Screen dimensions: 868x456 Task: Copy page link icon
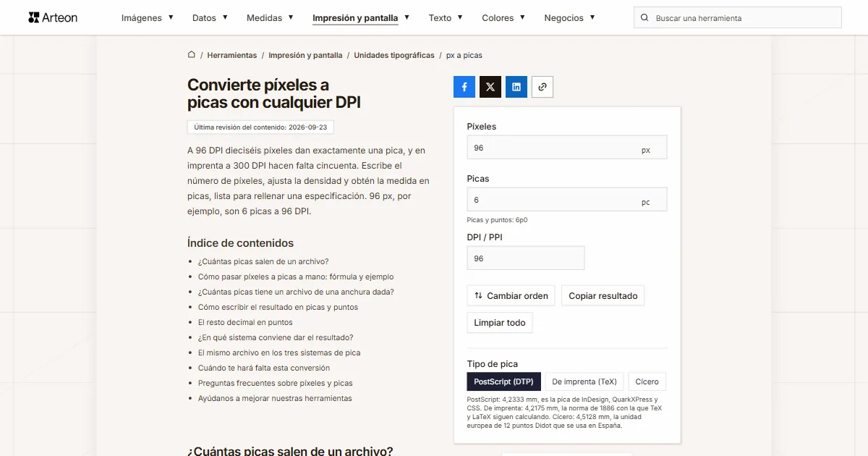(542, 87)
